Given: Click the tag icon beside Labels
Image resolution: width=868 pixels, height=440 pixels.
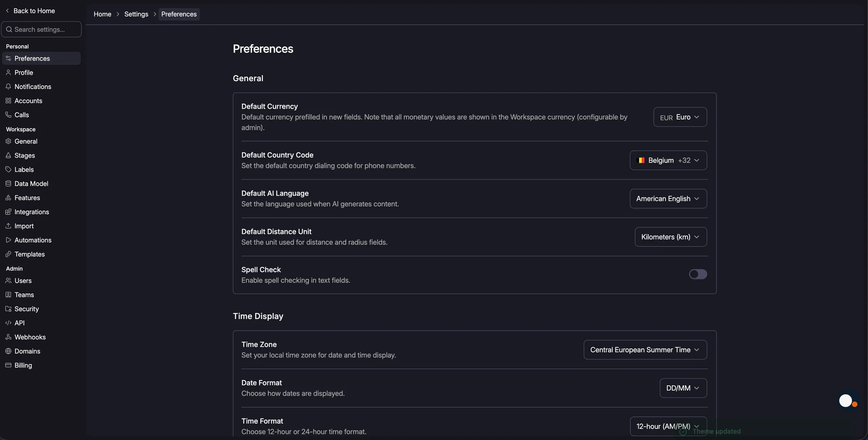Looking at the screenshot, I should (8, 169).
